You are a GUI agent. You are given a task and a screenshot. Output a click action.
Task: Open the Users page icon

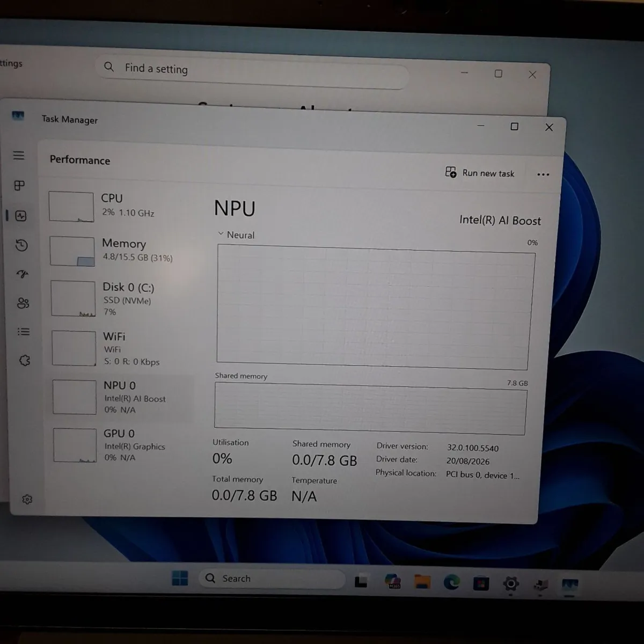[x=23, y=303]
